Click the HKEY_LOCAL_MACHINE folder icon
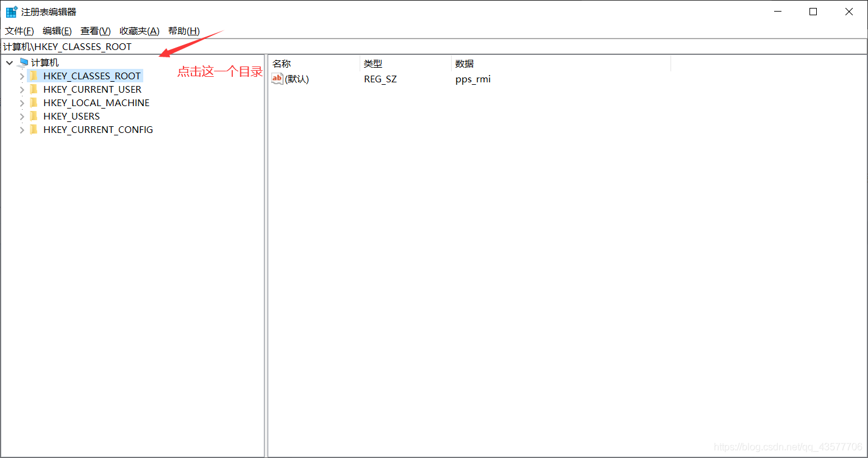The image size is (868, 458). (x=34, y=102)
